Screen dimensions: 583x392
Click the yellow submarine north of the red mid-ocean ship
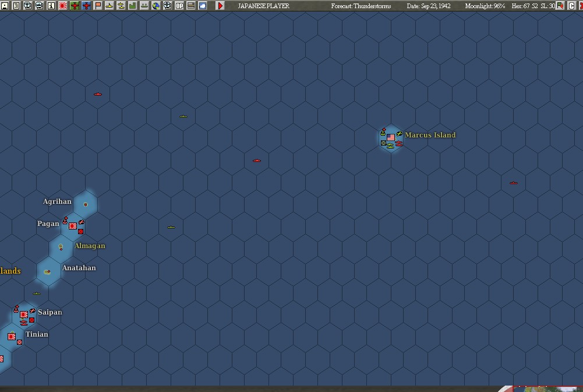[x=183, y=116]
